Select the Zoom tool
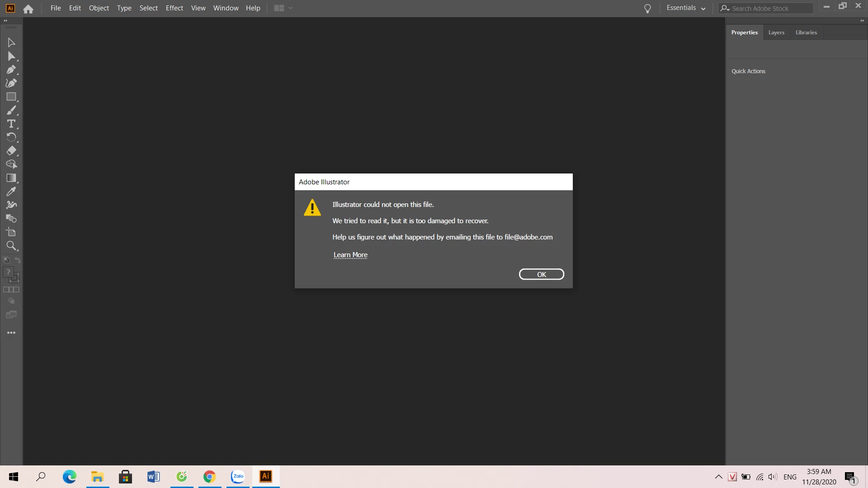This screenshot has width=868, height=488. click(11, 246)
